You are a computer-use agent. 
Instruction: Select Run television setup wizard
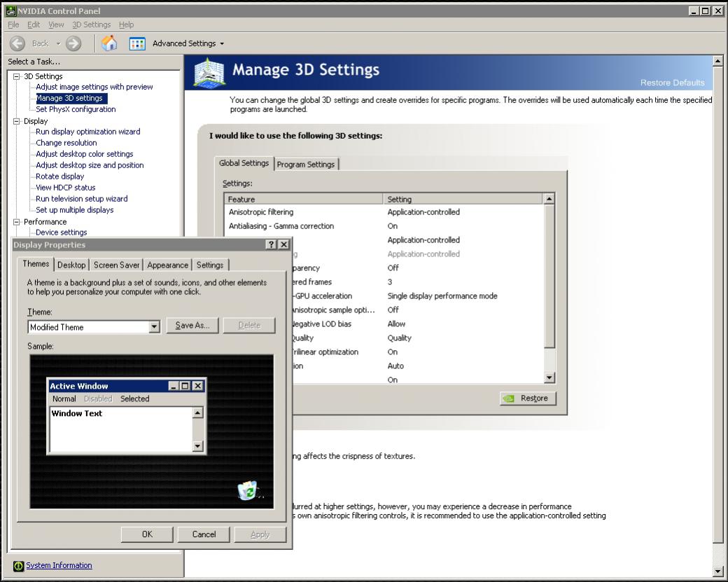(82, 199)
